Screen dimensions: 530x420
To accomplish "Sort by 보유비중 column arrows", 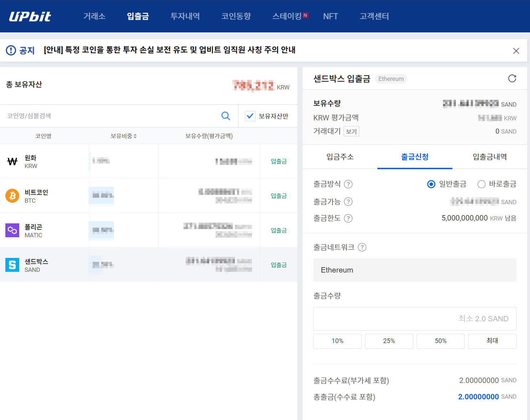I will (135, 136).
